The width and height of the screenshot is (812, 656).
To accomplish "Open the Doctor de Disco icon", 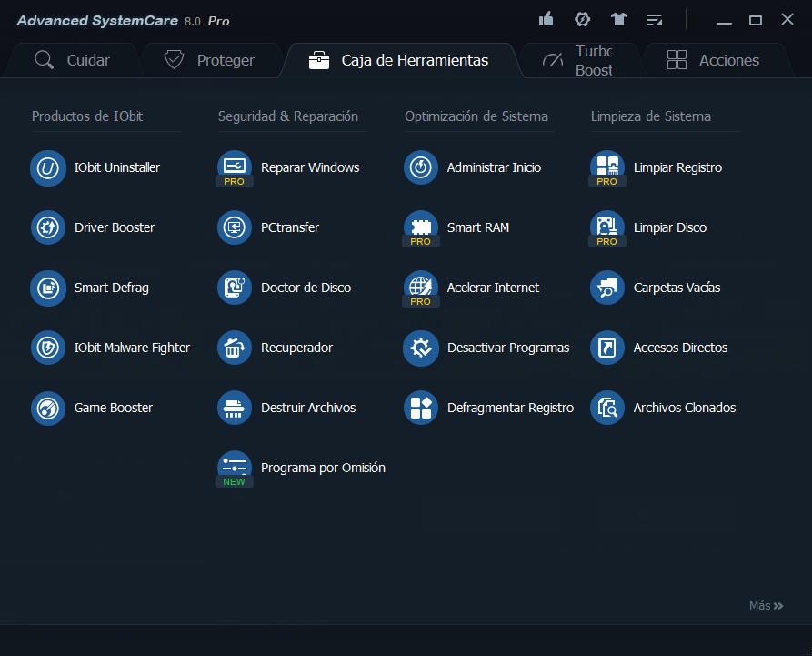I will tap(235, 288).
